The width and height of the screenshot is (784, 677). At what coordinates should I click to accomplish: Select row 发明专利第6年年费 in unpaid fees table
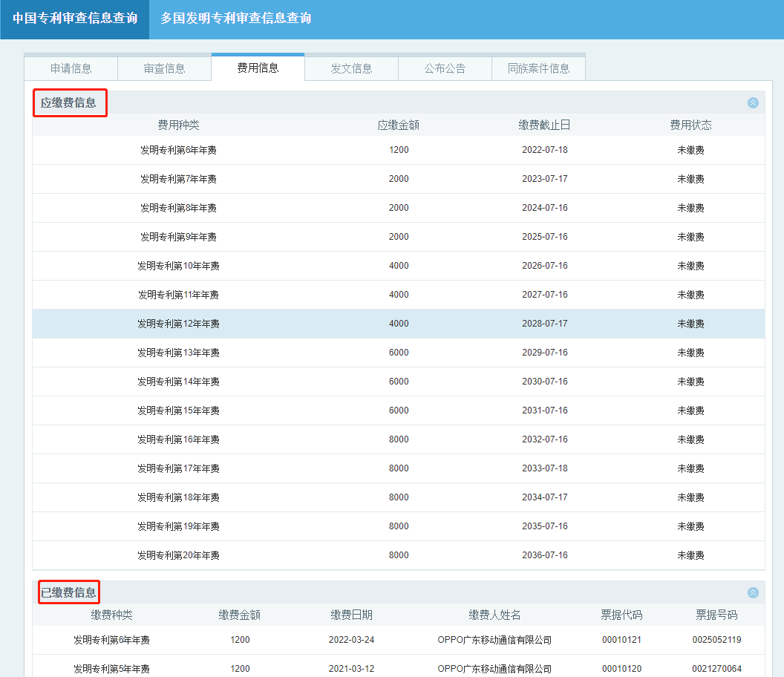tap(399, 150)
